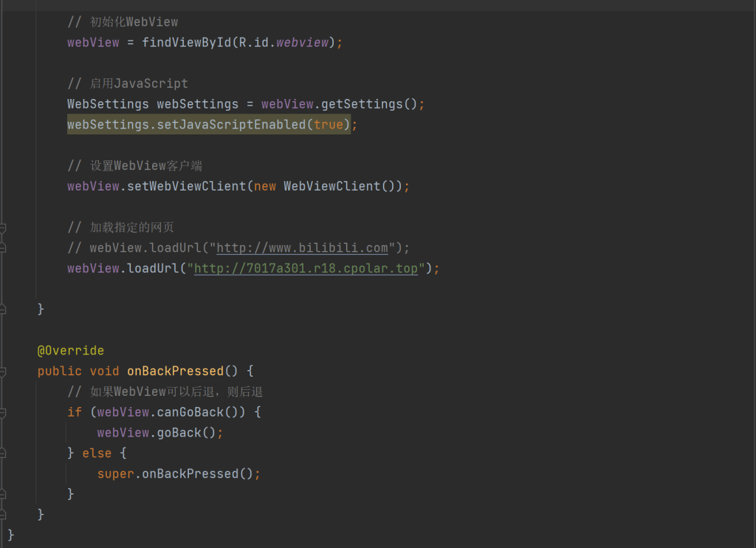Click the super.onBackPressed() call
The height and width of the screenshot is (548, 756).
[x=179, y=474]
